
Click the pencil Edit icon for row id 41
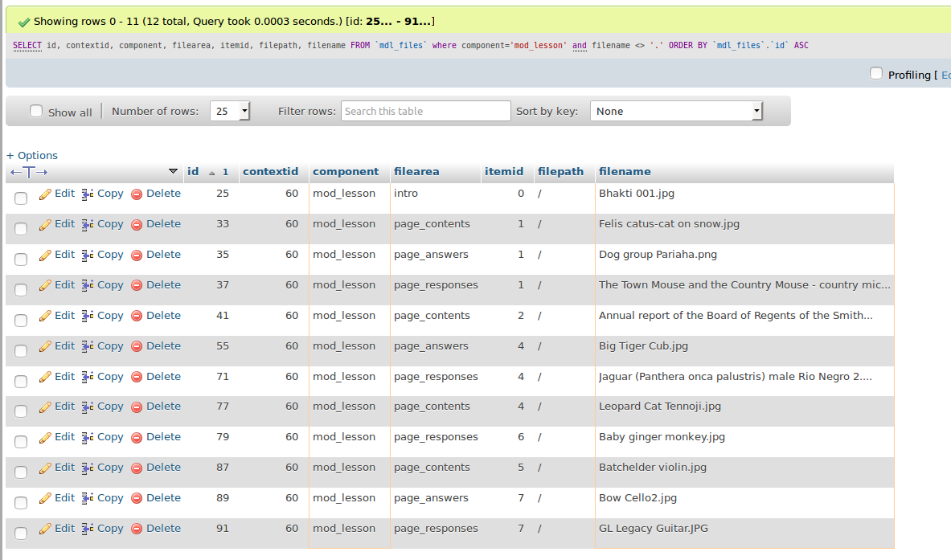point(46,317)
